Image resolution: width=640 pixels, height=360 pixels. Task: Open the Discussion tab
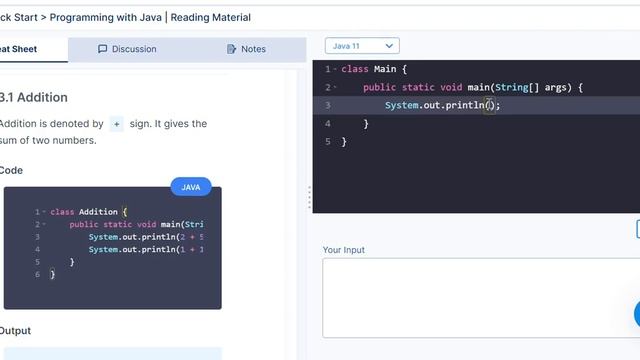[x=127, y=49]
